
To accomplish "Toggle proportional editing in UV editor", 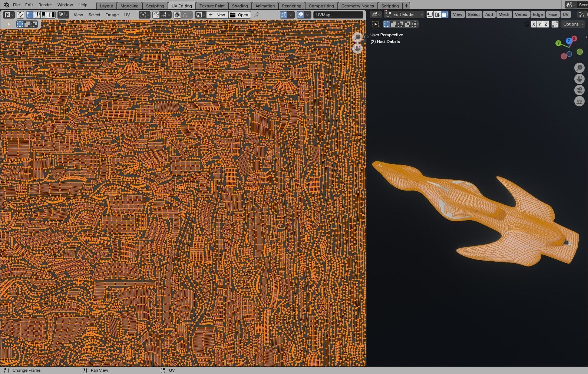I will click(177, 15).
